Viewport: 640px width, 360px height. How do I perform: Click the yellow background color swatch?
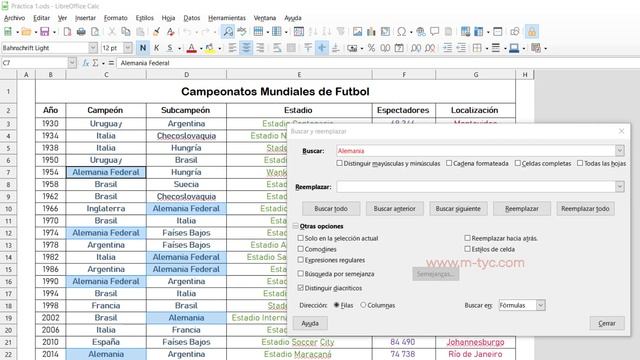click(x=210, y=49)
